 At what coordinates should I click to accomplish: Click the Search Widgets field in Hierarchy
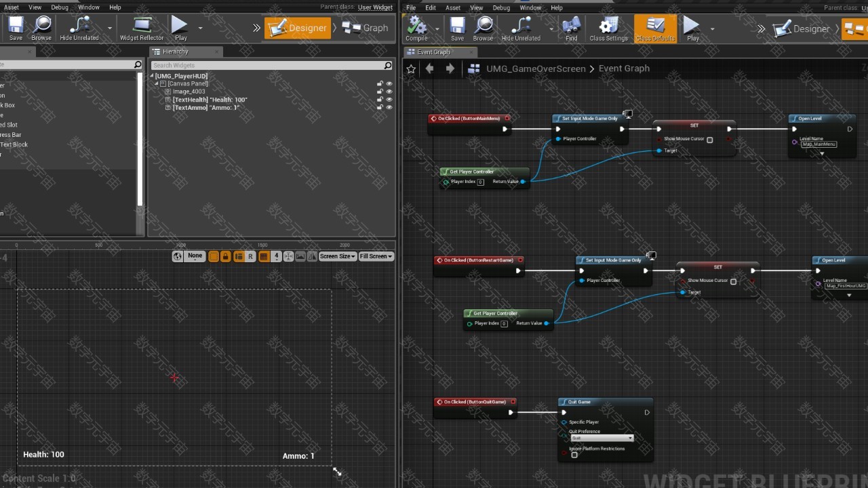[268, 65]
